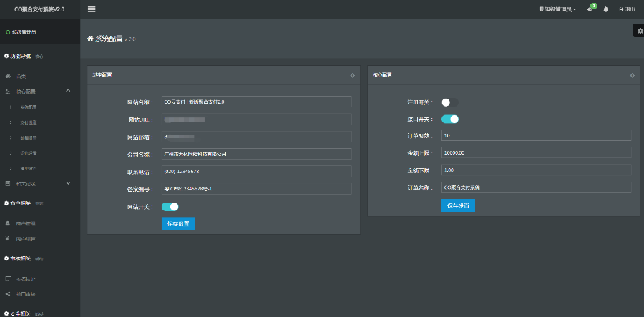Focus the 金额上限 input with 10000.00
The image size is (644, 317).
(537, 152)
